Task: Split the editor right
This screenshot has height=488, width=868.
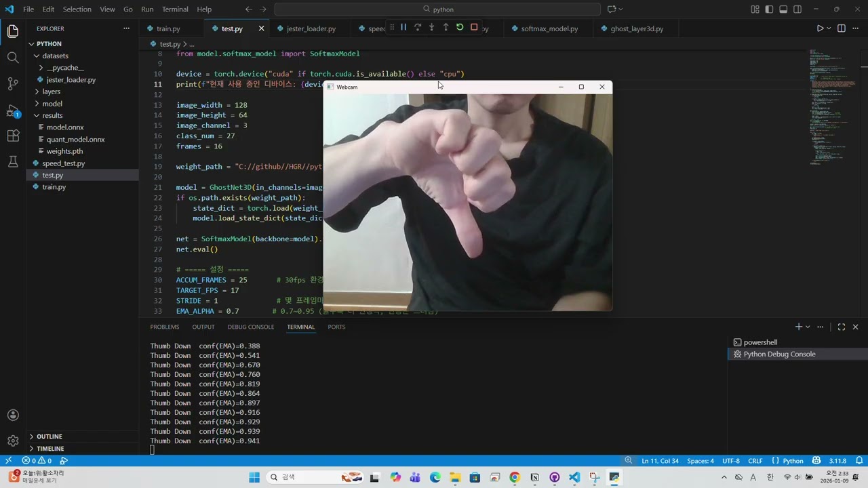Action: [x=842, y=28]
